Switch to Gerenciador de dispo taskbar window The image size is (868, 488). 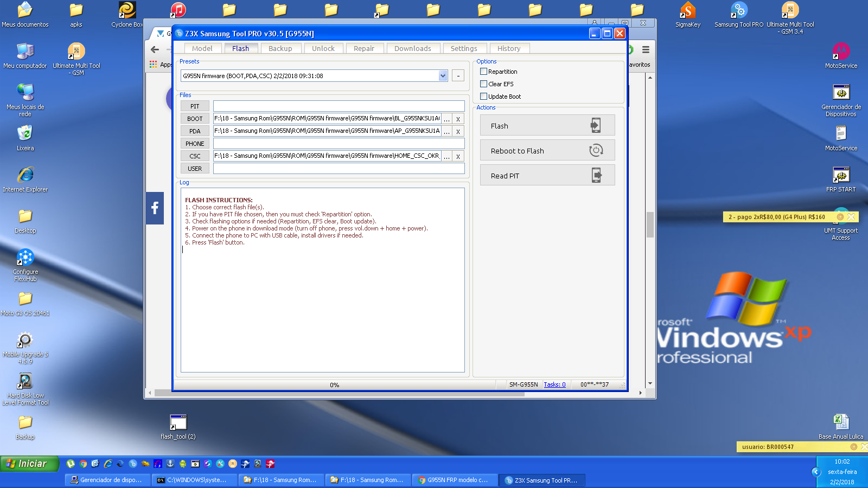tap(108, 480)
